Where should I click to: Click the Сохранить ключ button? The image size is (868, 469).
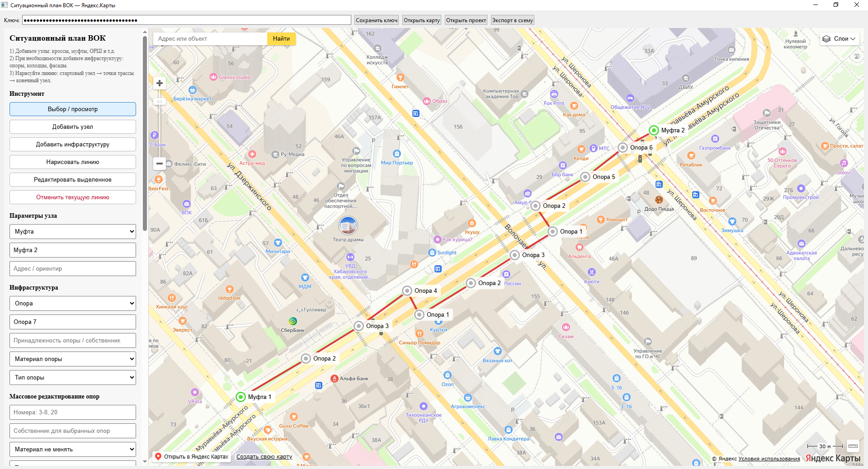click(377, 20)
